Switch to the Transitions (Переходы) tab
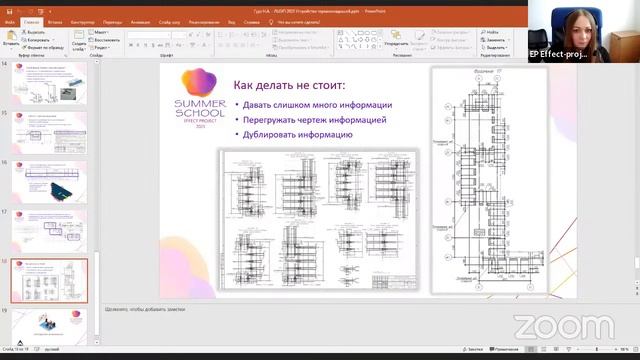Screen dimensions: 640x360 point(112,22)
